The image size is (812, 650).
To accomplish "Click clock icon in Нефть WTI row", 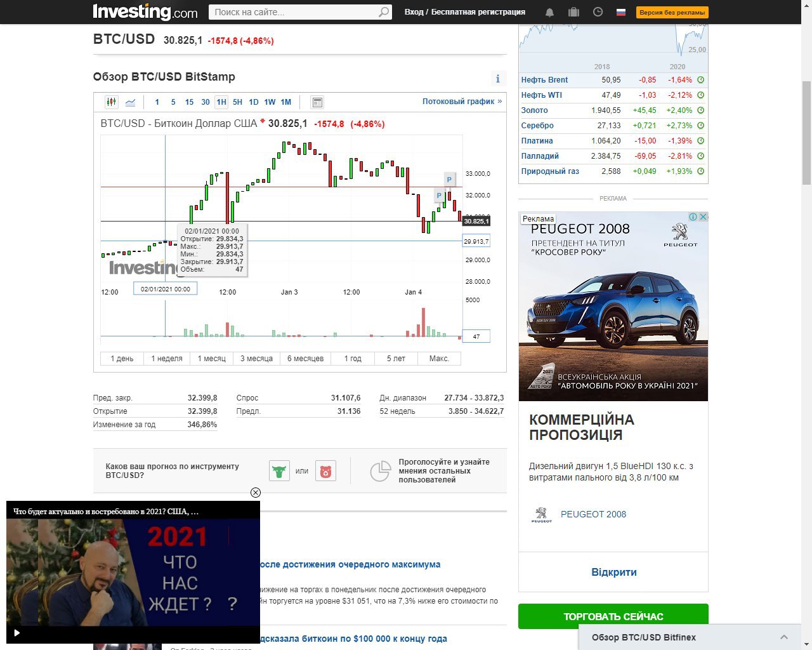I will click(701, 95).
